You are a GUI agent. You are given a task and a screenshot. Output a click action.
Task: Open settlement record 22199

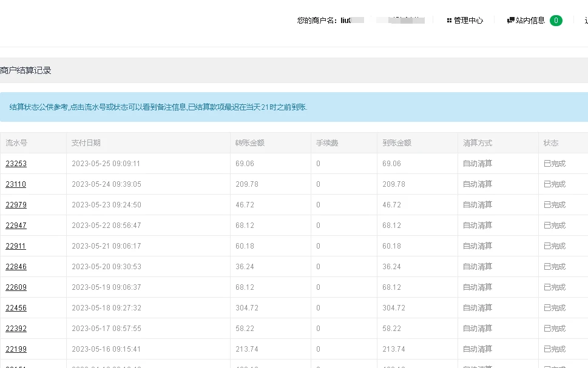(x=16, y=349)
